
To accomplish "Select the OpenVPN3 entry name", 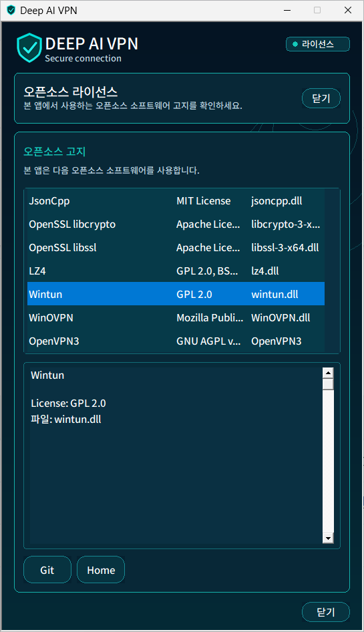I will pos(54,341).
